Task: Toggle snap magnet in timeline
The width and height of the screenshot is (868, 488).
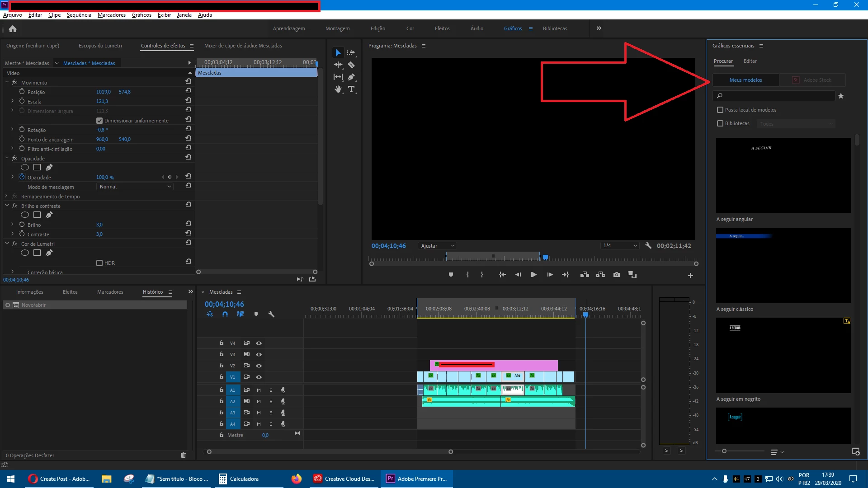Action: [x=225, y=314]
